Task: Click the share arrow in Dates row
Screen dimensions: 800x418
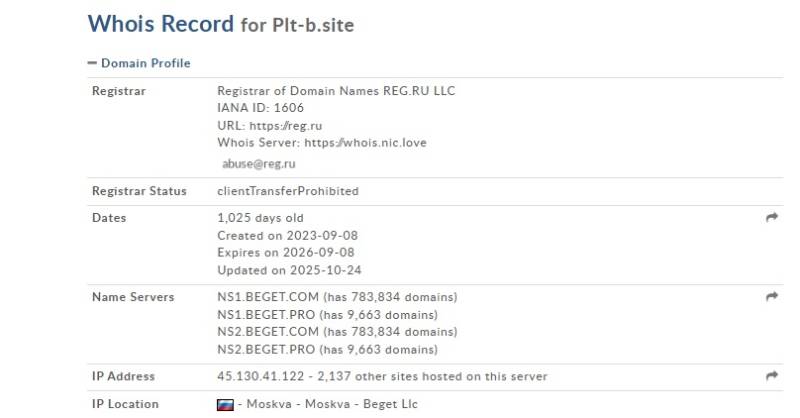Action: 772,217
